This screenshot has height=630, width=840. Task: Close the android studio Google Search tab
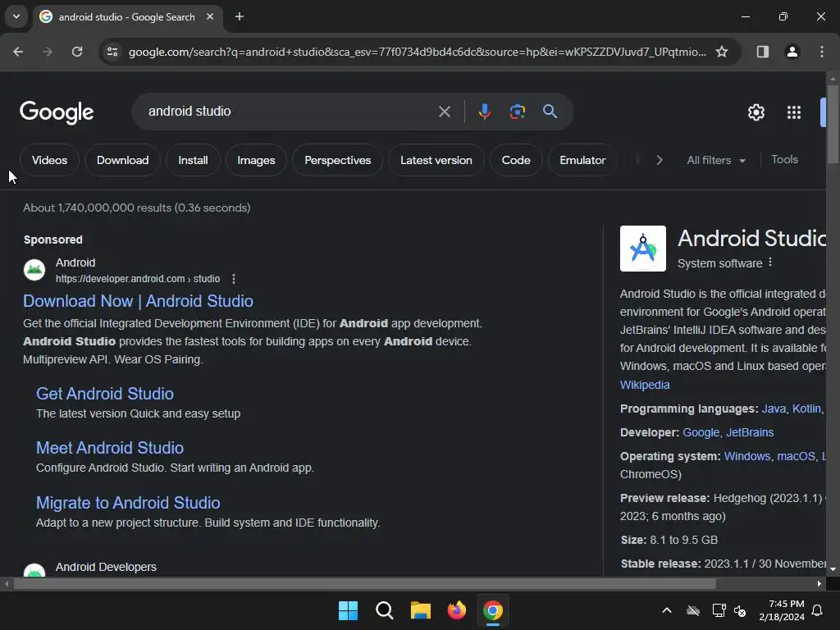[x=210, y=16]
